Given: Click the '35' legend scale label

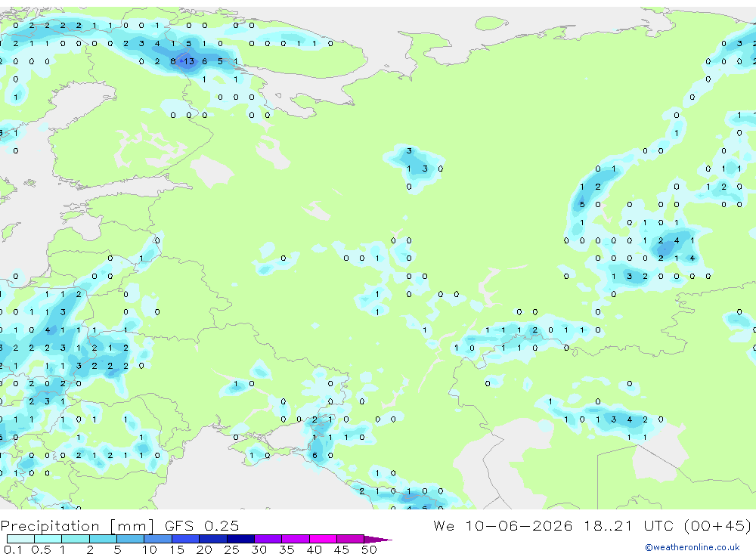Looking at the screenshot, I should (x=287, y=549).
